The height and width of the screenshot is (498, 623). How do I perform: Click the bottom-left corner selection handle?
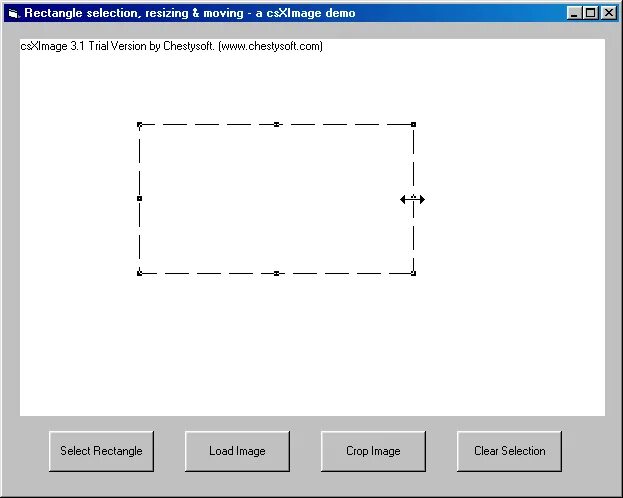click(x=139, y=273)
